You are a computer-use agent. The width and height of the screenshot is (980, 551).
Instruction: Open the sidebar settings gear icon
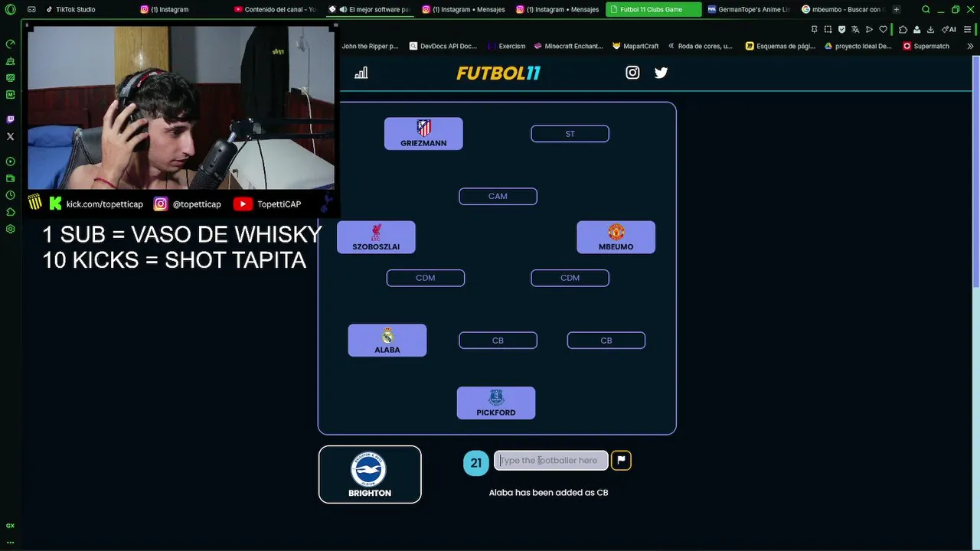pyautogui.click(x=11, y=229)
